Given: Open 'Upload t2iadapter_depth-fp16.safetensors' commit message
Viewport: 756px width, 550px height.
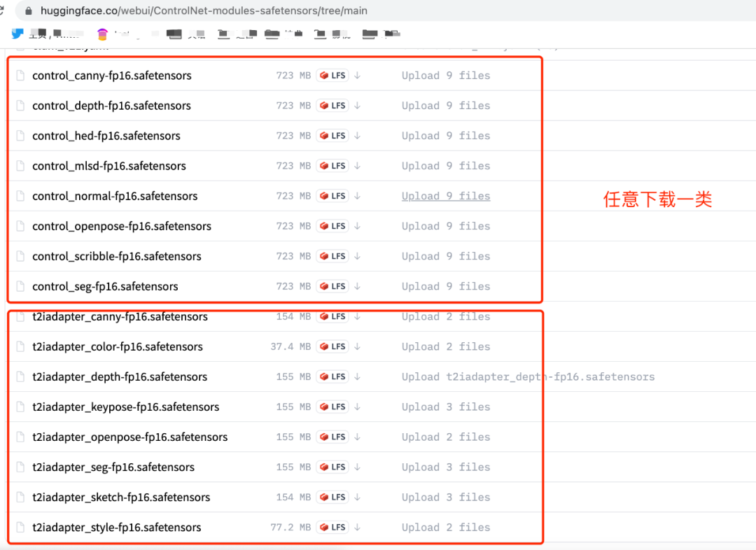Looking at the screenshot, I should [528, 377].
